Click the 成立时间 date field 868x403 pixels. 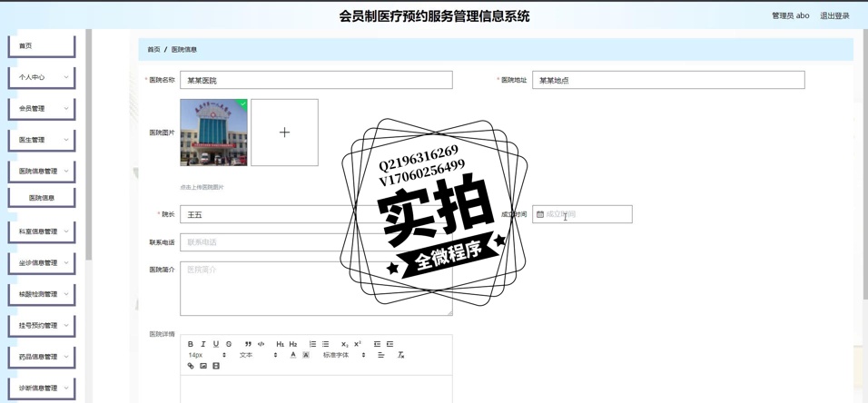[582, 214]
